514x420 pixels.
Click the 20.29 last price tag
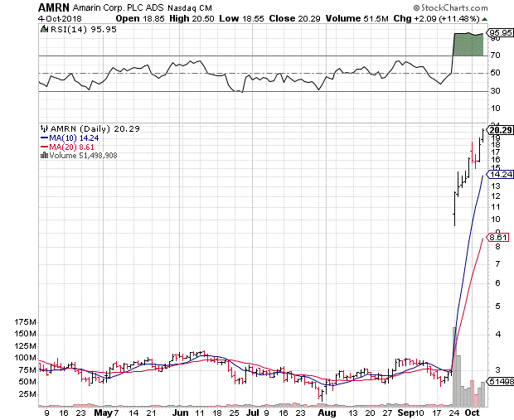[x=500, y=130]
